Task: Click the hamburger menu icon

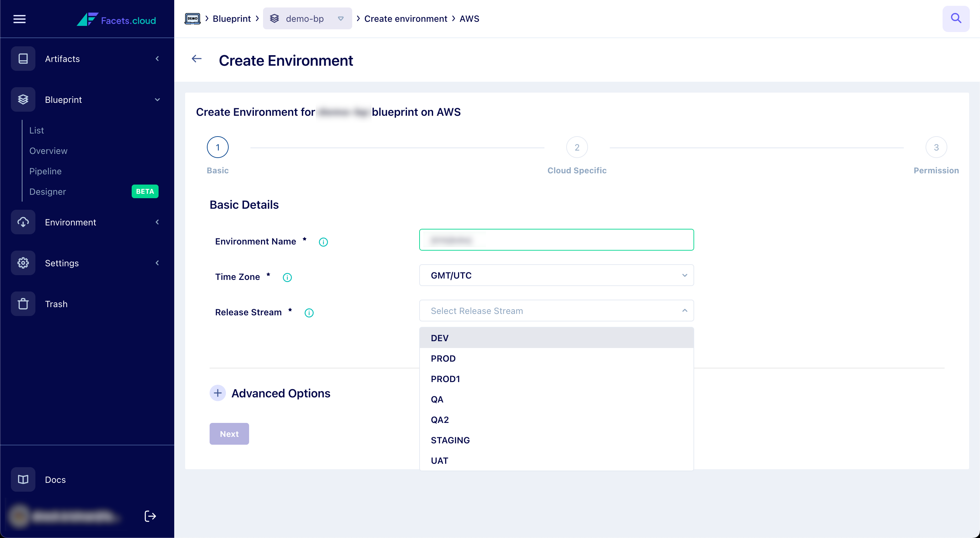Action: (19, 19)
